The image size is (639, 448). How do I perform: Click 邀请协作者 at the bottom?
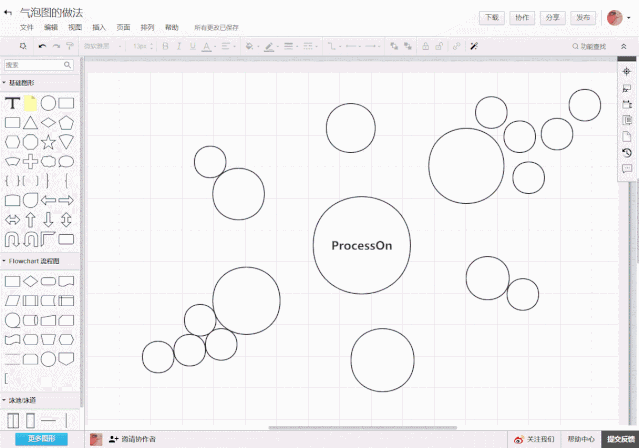(132, 439)
